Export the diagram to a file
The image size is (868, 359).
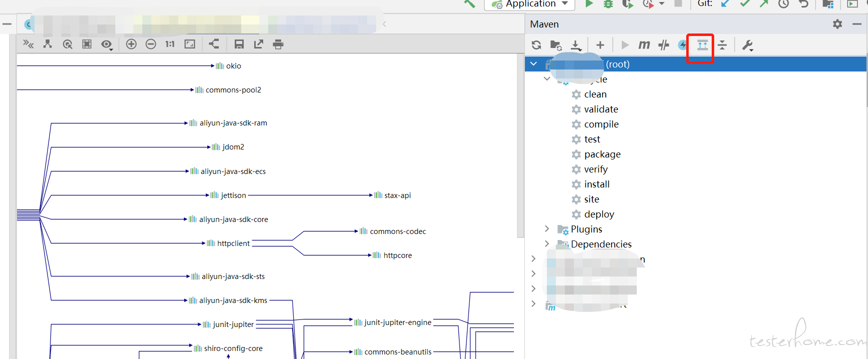pyautogui.click(x=259, y=44)
